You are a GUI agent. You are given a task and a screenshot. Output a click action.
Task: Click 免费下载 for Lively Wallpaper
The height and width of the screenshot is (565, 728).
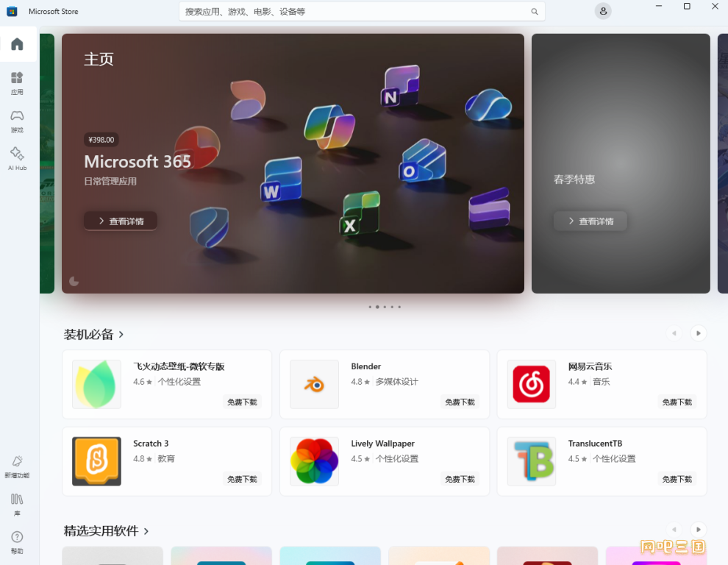(460, 479)
